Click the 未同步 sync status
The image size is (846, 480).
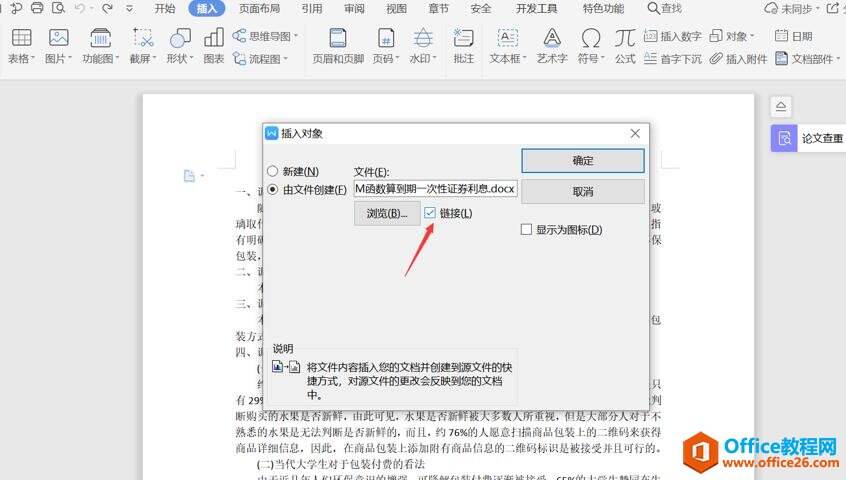pos(792,9)
